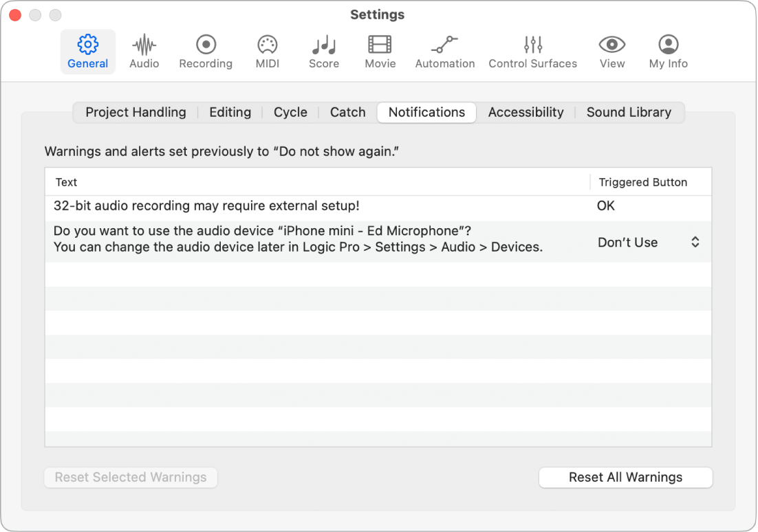Open the Audio settings icon
Screen dimensions: 758x532
coord(144,52)
